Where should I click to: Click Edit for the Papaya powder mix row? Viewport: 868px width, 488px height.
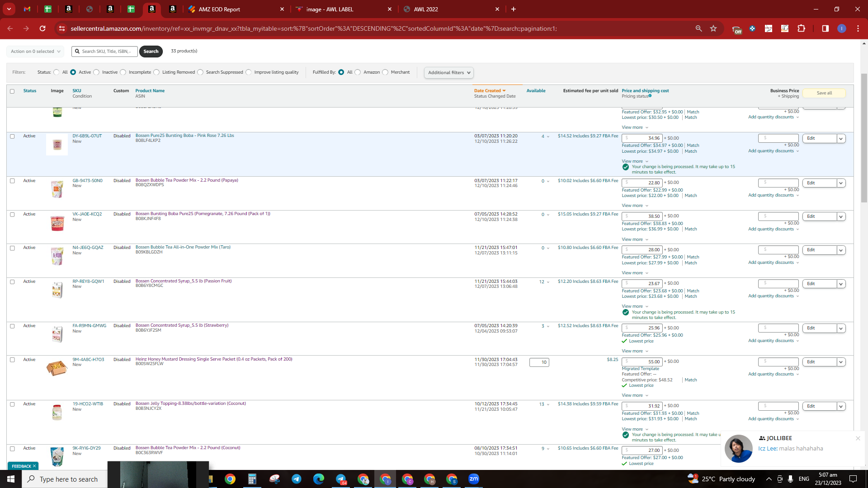(x=819, y=183)
